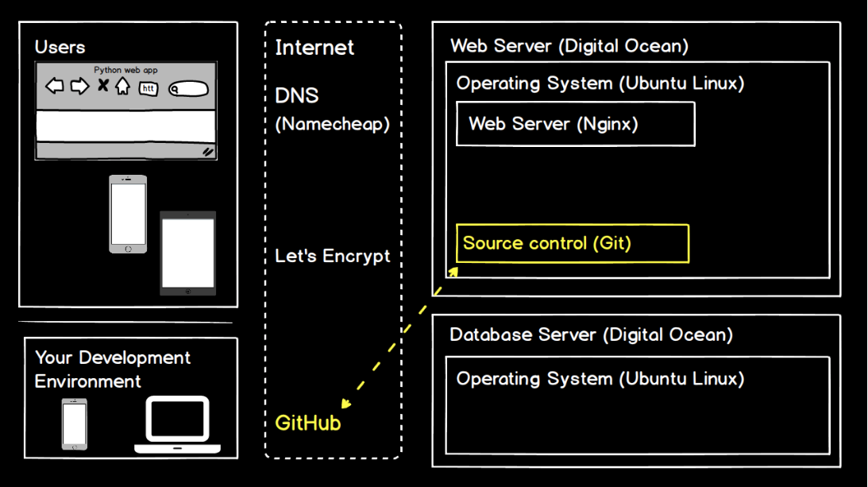Select the laptop in Development Environment

(x=177, y=424)
